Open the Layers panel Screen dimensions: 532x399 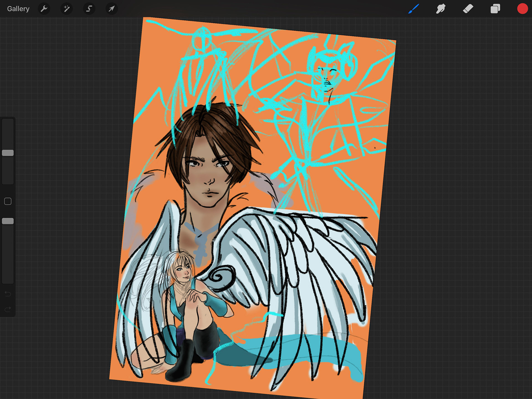tap(495, 9)
